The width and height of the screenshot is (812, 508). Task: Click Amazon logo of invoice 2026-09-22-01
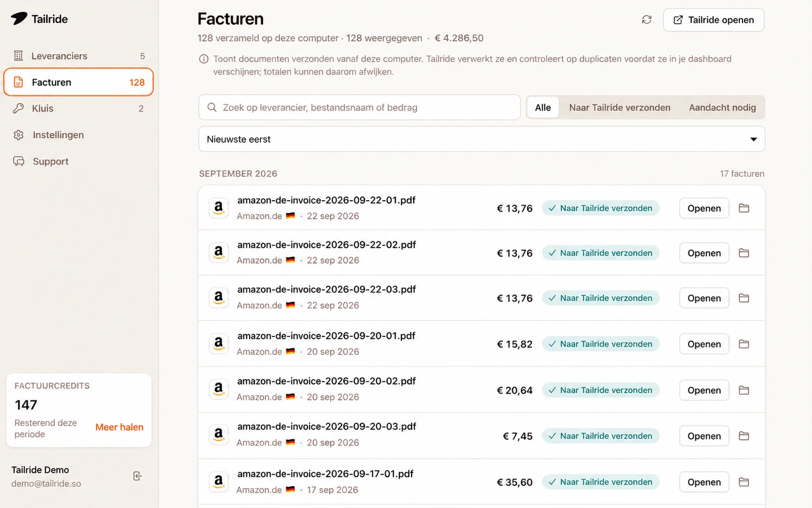(x=219, y=208)
